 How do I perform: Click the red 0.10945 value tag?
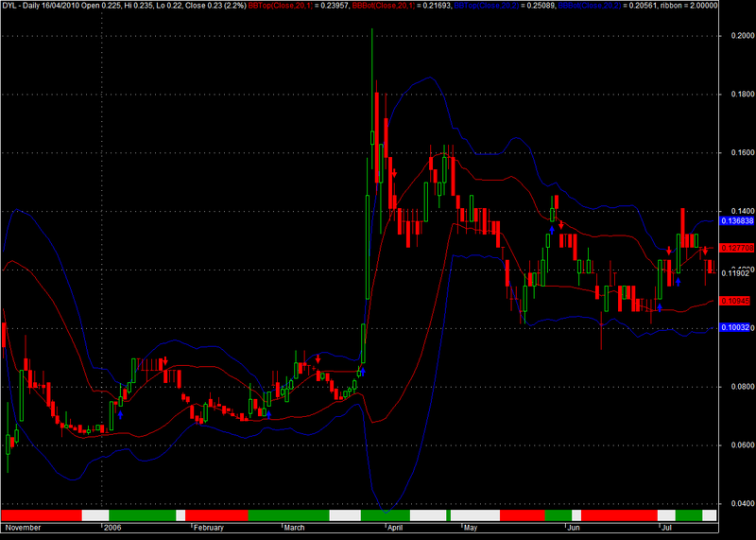coord(735,301)
